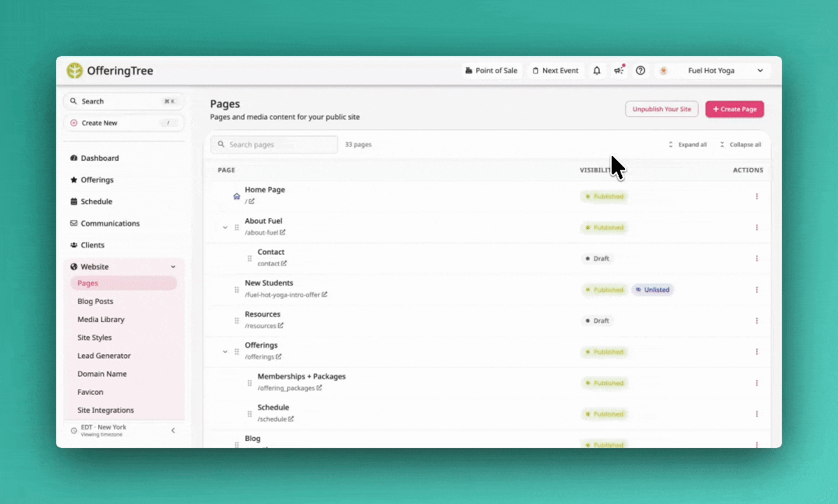Viewport: 838px width, 504px height.
Task: Click the Memberships + Packages actions dots
Action: pyautogui.click(x=757, y=383)
